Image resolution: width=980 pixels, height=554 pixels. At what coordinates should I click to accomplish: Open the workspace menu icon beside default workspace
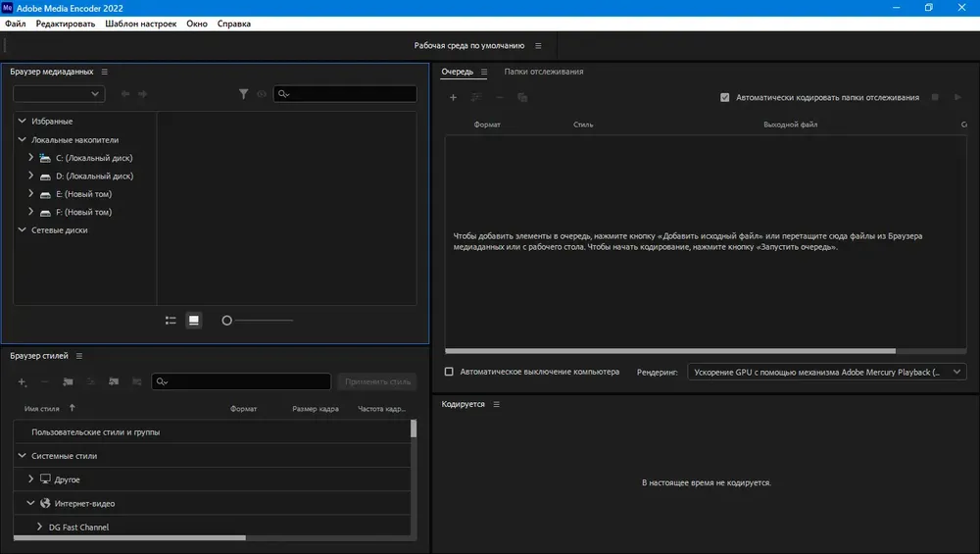click(538, 46)
